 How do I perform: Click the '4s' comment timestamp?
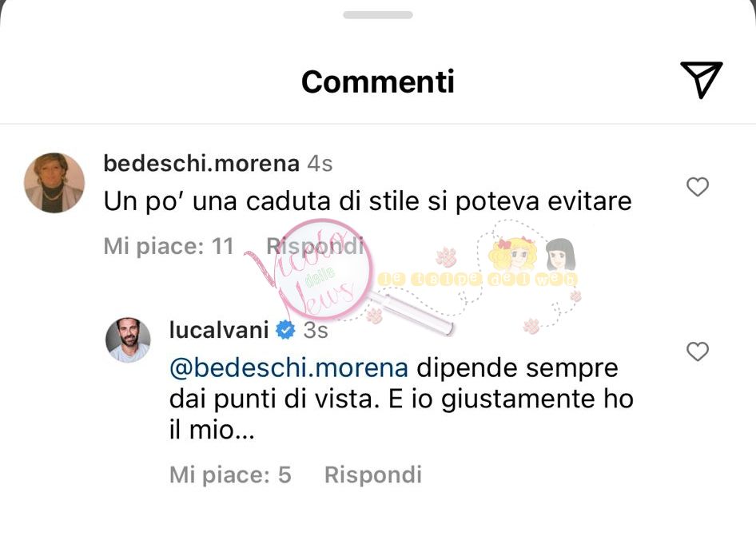(x=320, y=164)
